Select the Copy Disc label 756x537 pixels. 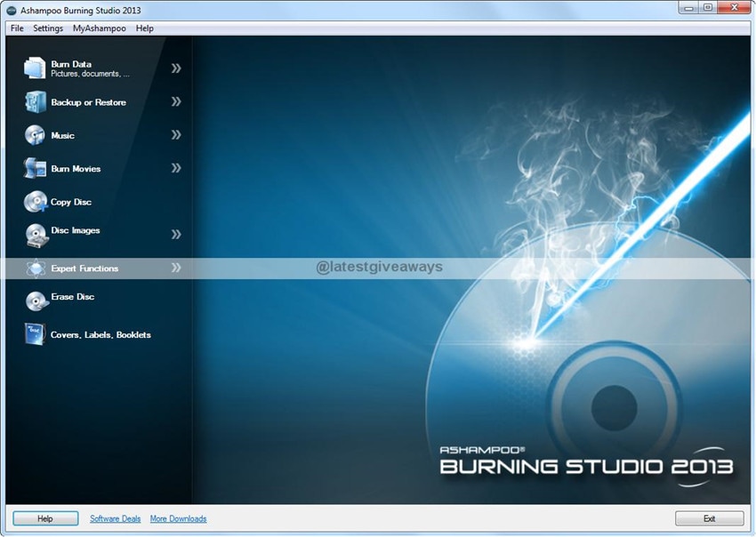coord(71,202)
